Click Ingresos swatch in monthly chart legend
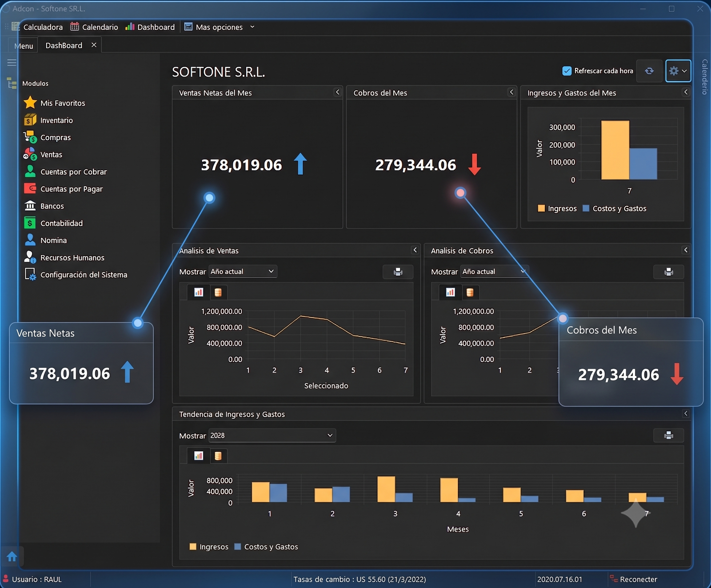This screenshot has width=711, height=588. 541,208
